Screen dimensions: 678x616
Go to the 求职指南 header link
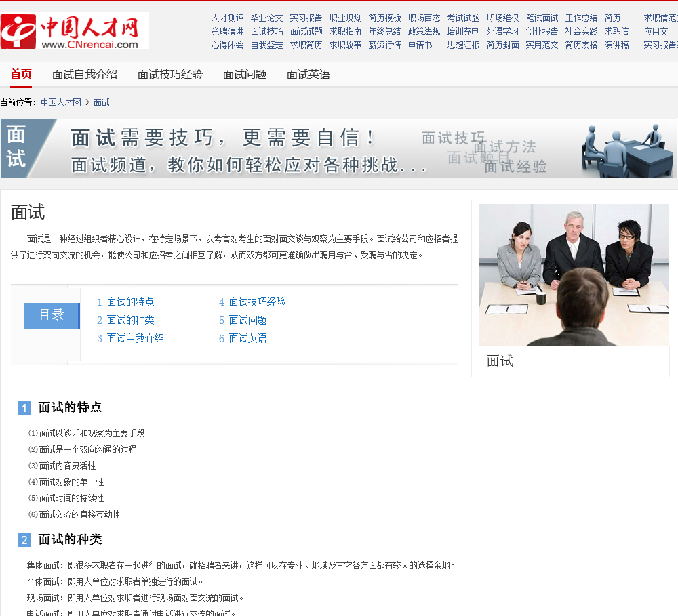pyautogui.click(x=346, y=32)
